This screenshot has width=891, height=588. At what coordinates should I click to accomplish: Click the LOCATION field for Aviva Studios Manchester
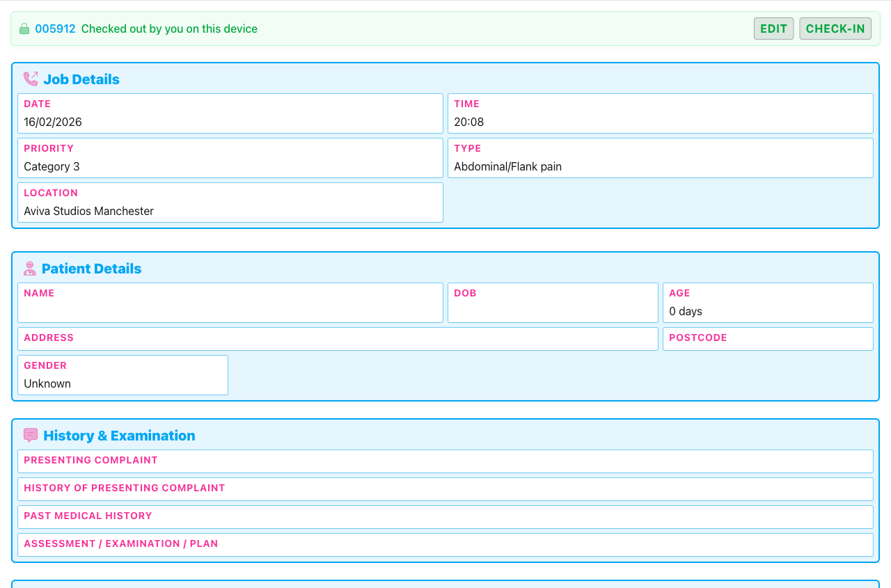click(x=230, y=202)
